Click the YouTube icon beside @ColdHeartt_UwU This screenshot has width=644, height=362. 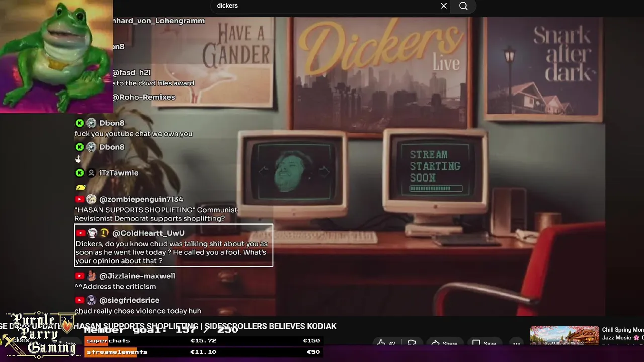tap(80, 233)
